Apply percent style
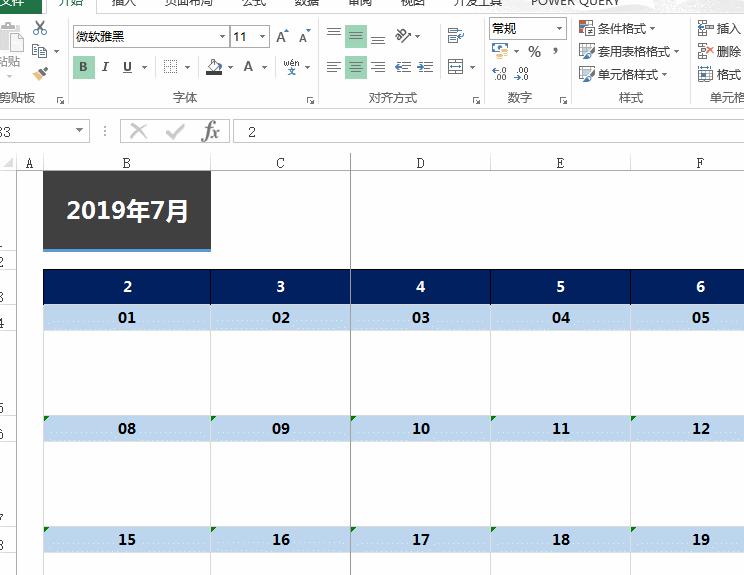Viewport: 744px width, 575px height. (534, 51)
